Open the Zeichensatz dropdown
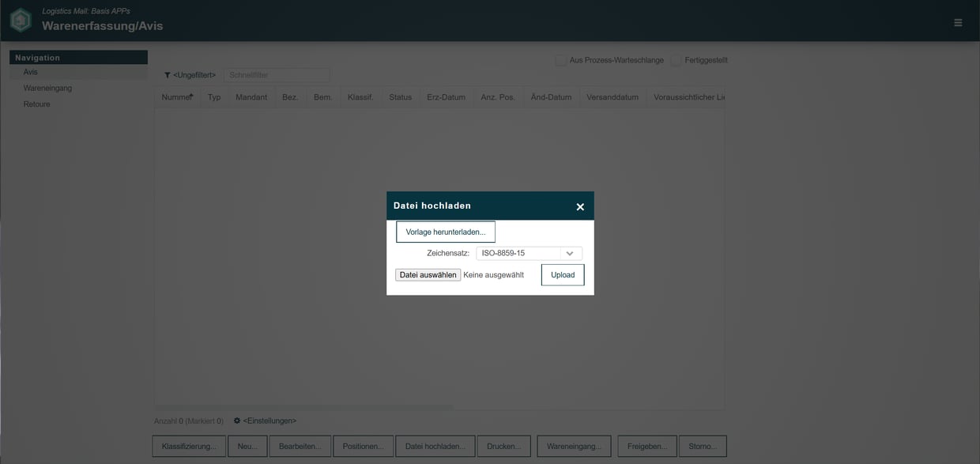The height and width of the screenshot is (464, 980). [568, 251]
